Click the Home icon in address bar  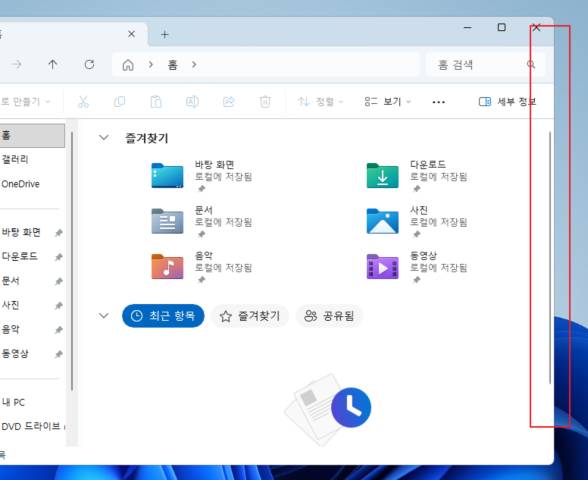[128, 65]
